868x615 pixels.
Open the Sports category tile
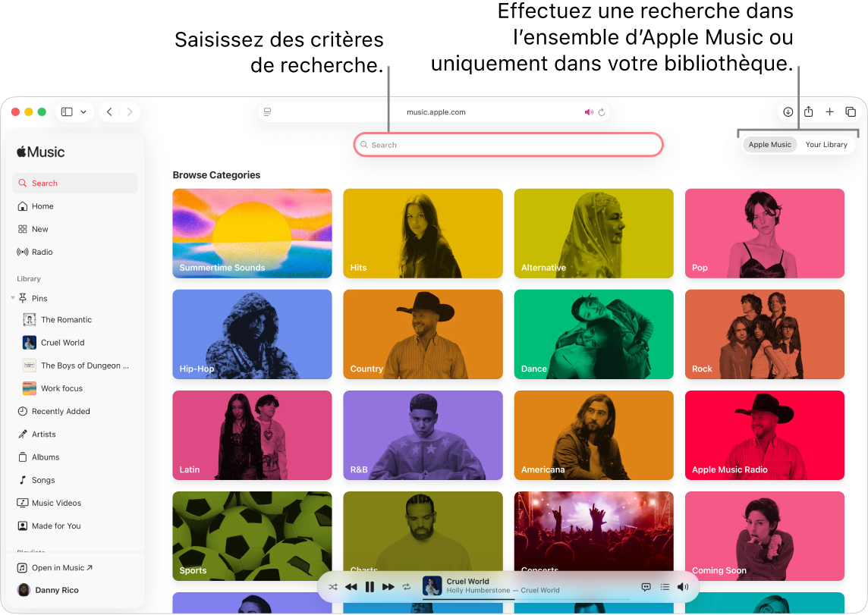pyautogui.click(x=252, y=536)
